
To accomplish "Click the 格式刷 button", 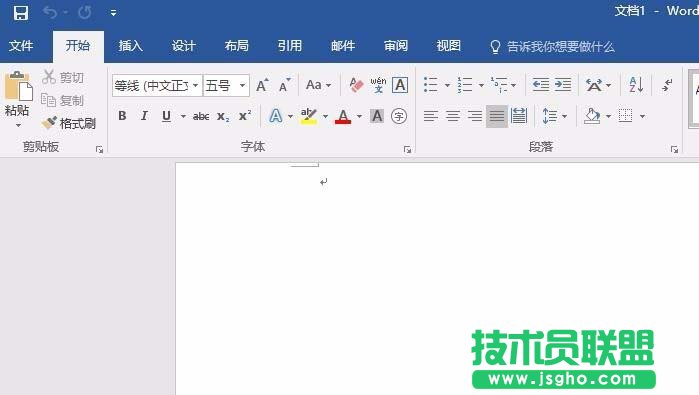I will click(69, 123).
